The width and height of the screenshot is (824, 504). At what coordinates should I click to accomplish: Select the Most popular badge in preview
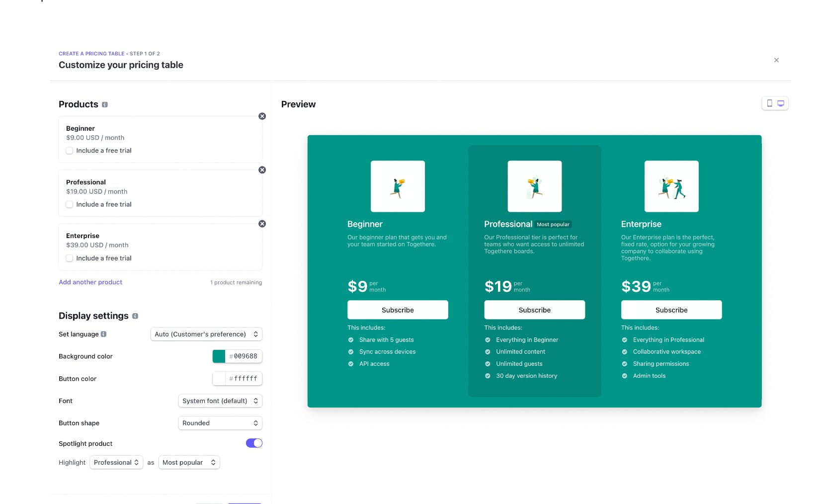(553, 224)
